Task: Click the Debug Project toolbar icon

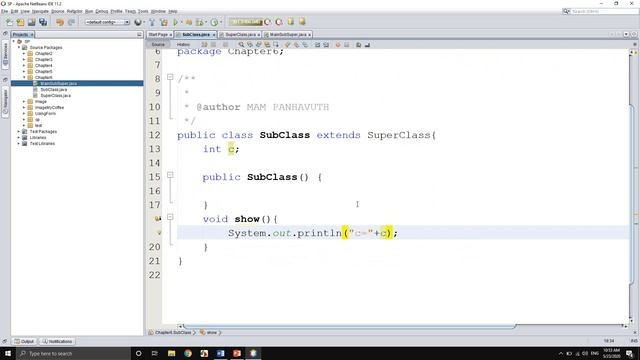Action: 200,22
